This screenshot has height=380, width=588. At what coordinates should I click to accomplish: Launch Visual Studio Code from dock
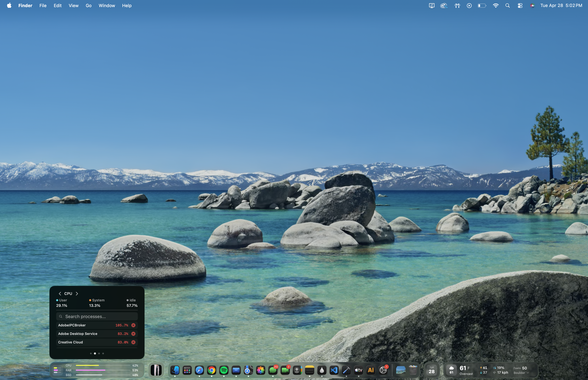(334, 370)
